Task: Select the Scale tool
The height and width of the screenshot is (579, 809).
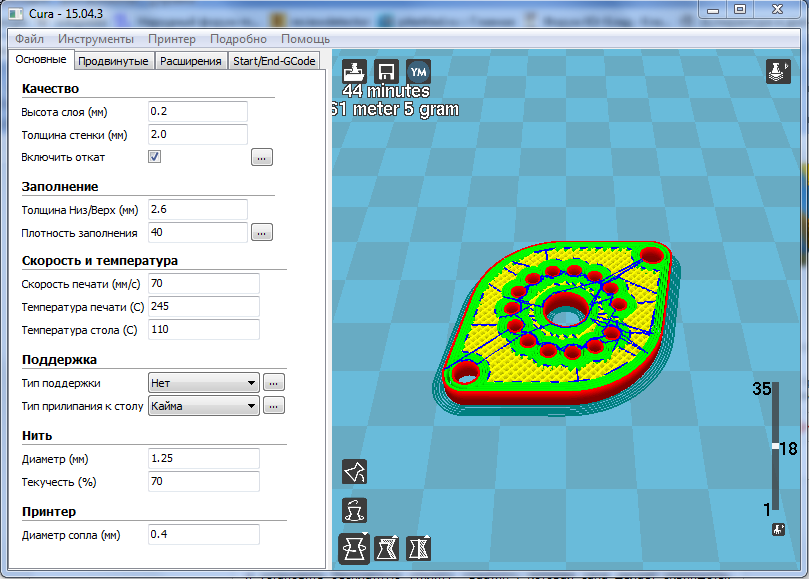Action: (x=386, y=548)
